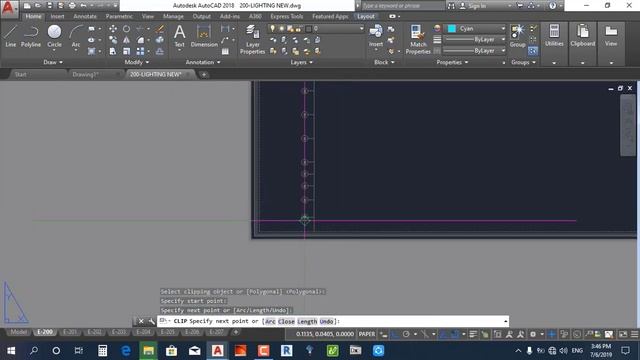Toggle layer freeze sun icon
The height and width of the screenshot is (360, 640).
click(281, 29)
